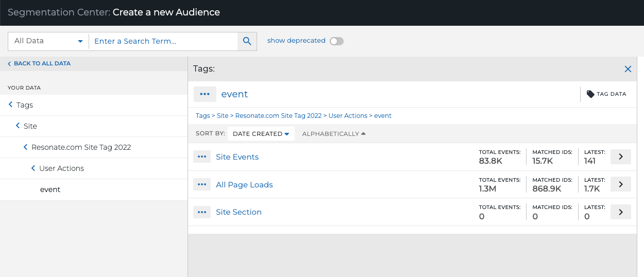Open the ellipsis menu for Site Events
The width and height of the screenshot is (644, 277).
[202, 157]
